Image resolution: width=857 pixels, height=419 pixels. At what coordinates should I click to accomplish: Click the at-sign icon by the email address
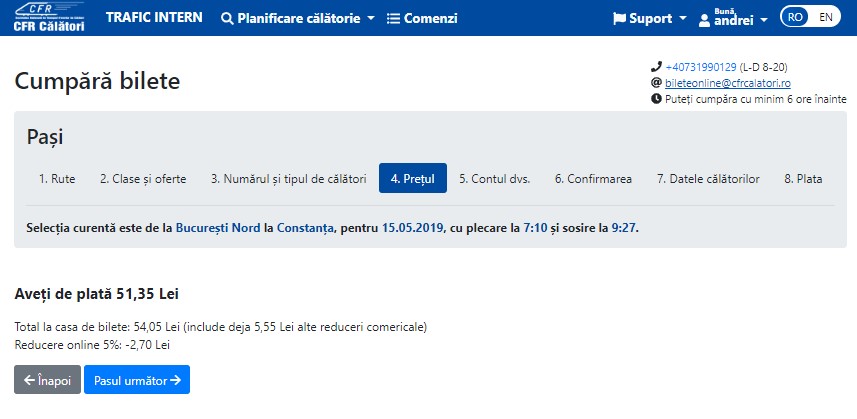pos(656,83)
